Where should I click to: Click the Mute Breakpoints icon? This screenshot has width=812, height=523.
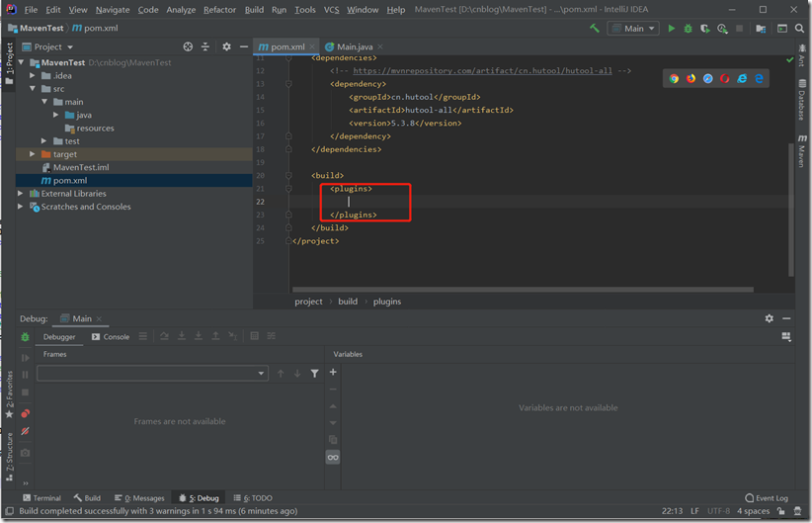25,431
